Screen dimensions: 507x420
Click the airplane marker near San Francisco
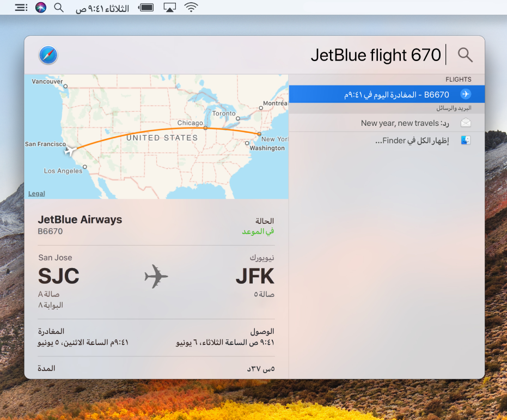pos(70,150)
